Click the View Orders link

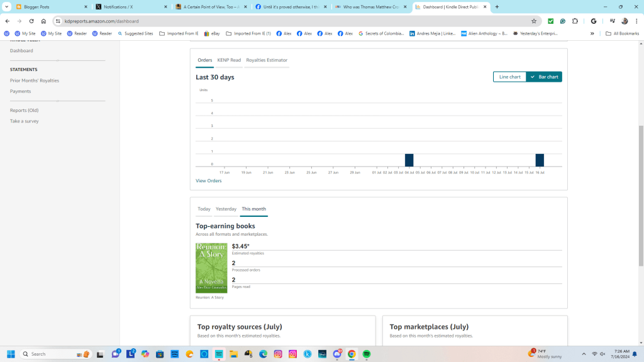point(209,180)
